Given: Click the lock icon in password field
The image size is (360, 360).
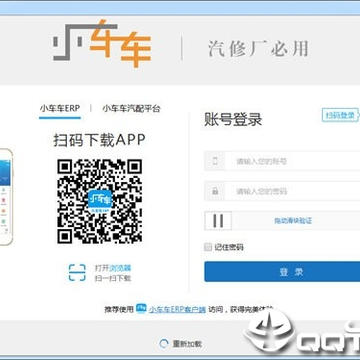Looking at the screenshot, I should click(x=215, y=191).
